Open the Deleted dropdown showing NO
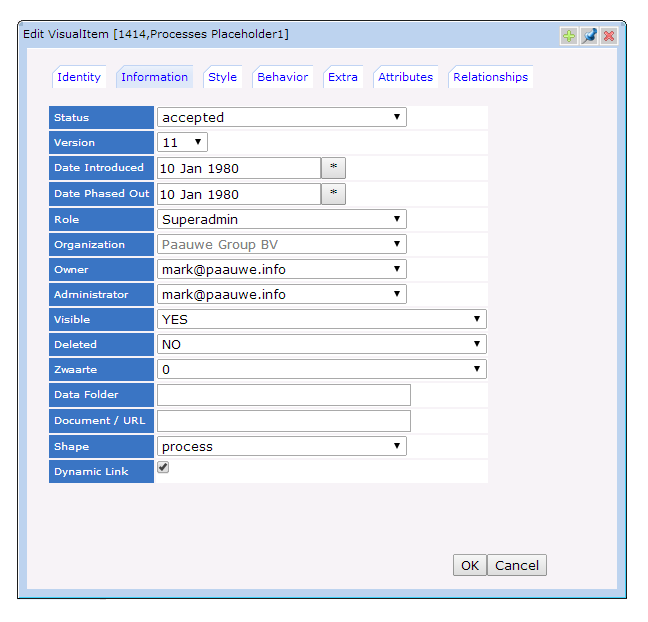The width and height of the screenshot is (648, 622). [322, 344]
